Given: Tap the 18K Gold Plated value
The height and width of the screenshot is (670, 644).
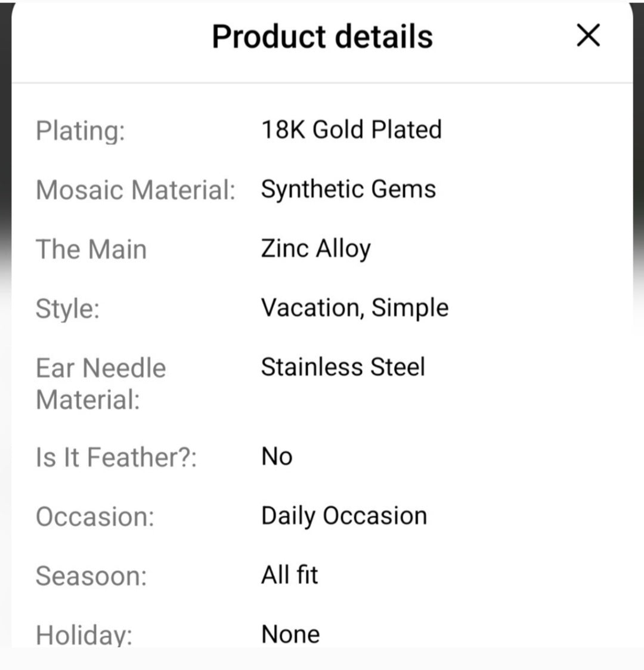Looking at the screenshot, I should point(351,129).
